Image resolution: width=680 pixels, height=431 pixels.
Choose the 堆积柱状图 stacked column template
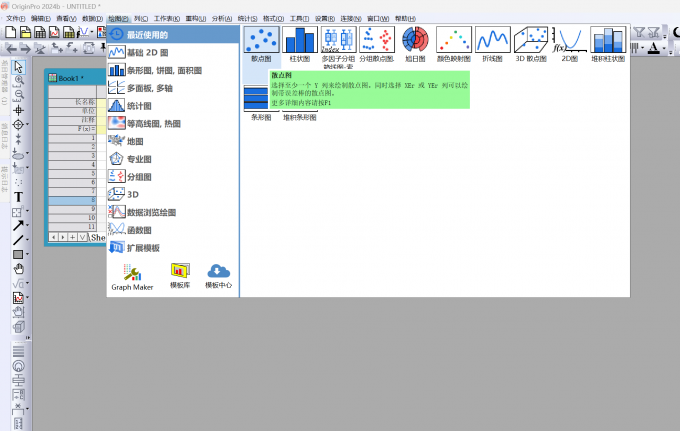coord(608,44)
